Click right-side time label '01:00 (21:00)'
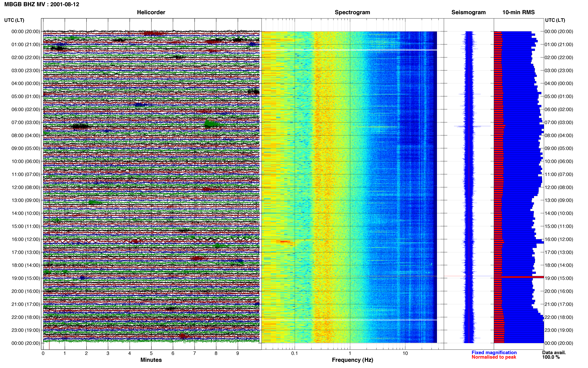The width and height of the screenshot is (588, 368). [x=559, y=45]
